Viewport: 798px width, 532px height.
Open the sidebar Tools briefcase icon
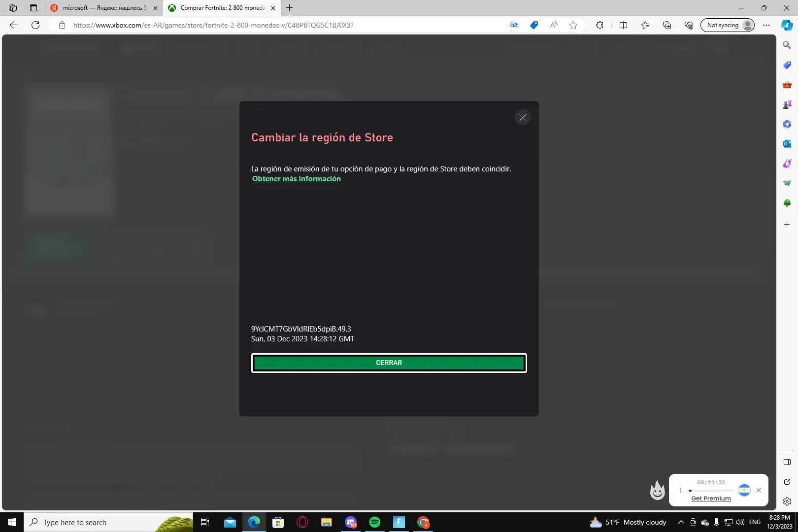click(787, 85)
